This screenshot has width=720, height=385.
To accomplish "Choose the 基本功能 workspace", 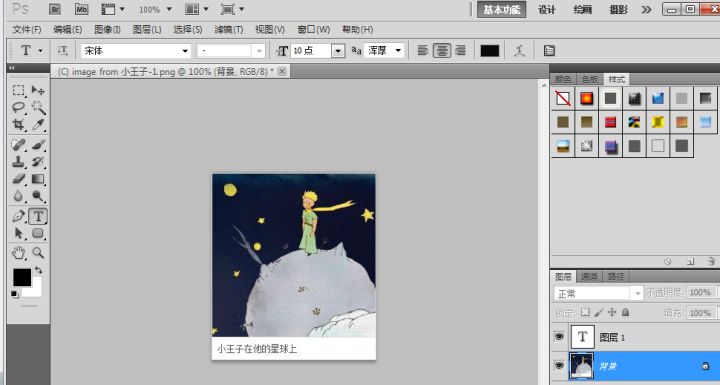I will 501,10.
